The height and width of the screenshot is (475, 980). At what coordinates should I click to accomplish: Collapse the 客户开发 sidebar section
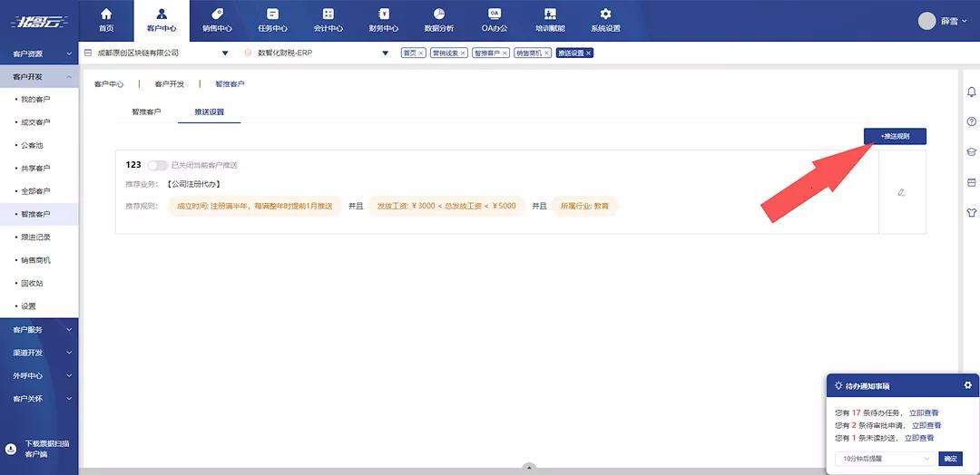39,77
